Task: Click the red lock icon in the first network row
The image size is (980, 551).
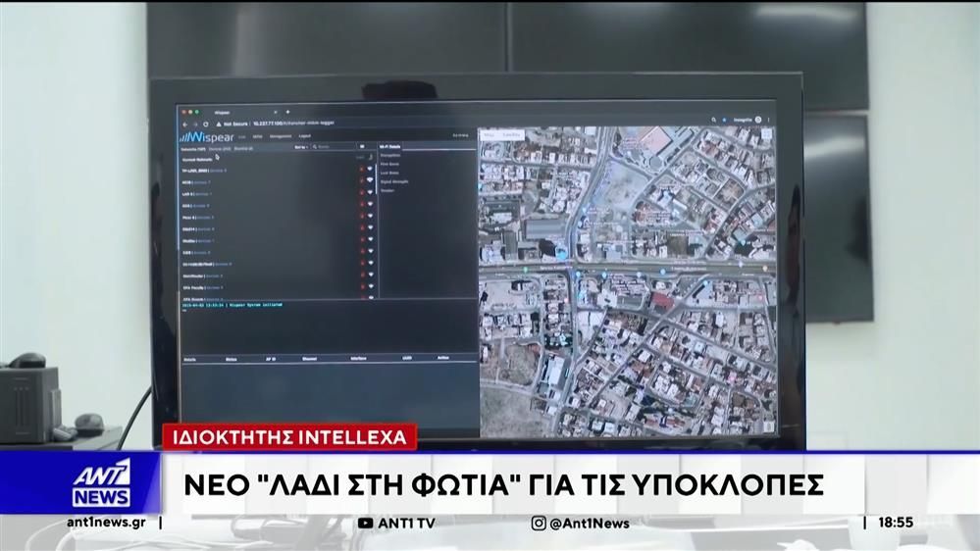Action: [x=360, y=170]
